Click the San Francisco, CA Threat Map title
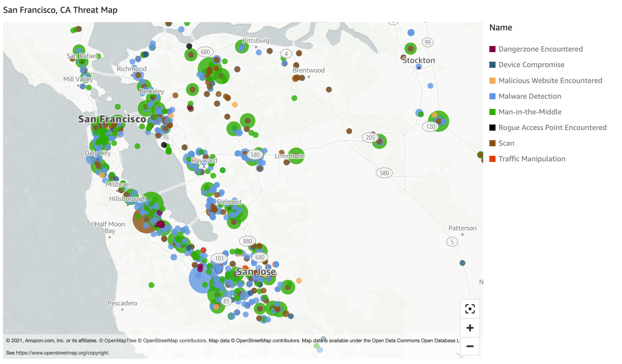The image size is (622, 364). (60, 10)
